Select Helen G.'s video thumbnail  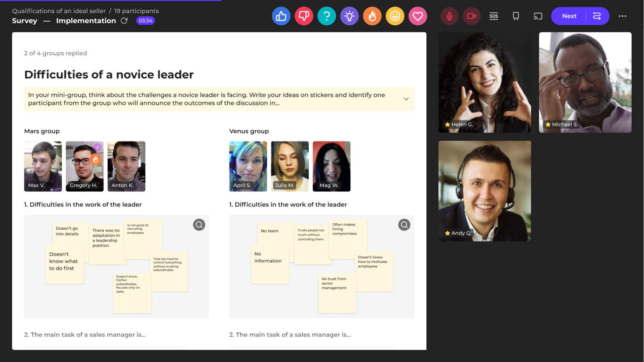tap(485, 82)
